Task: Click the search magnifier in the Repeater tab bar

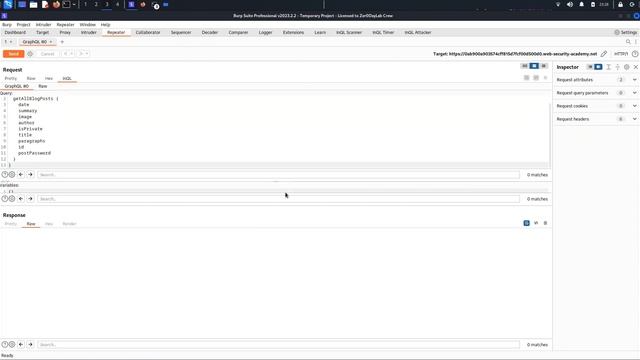Action: coord(628,42)
